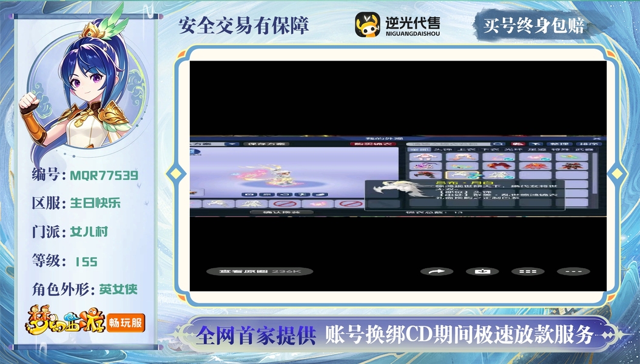
Task: Click the 保存方案 save scheme button
Action: point(266,144)
